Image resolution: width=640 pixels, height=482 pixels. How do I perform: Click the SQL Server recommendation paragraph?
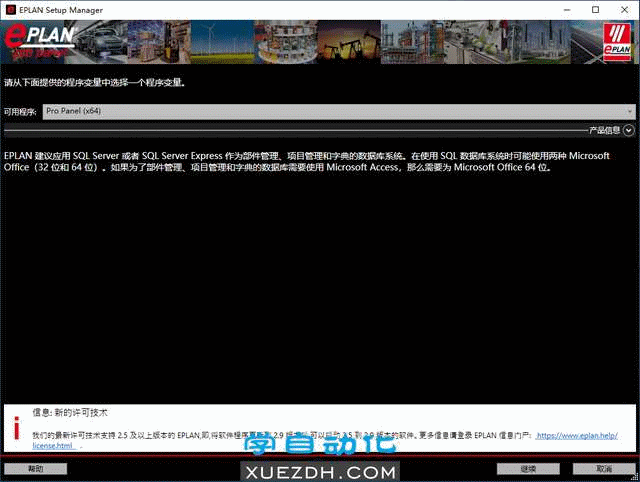pyautogui.click(x=307, y=162)
